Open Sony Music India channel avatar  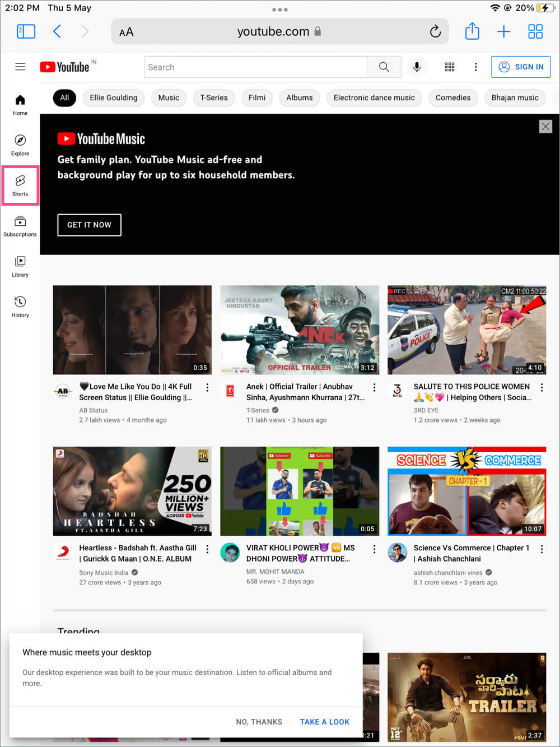63,553
